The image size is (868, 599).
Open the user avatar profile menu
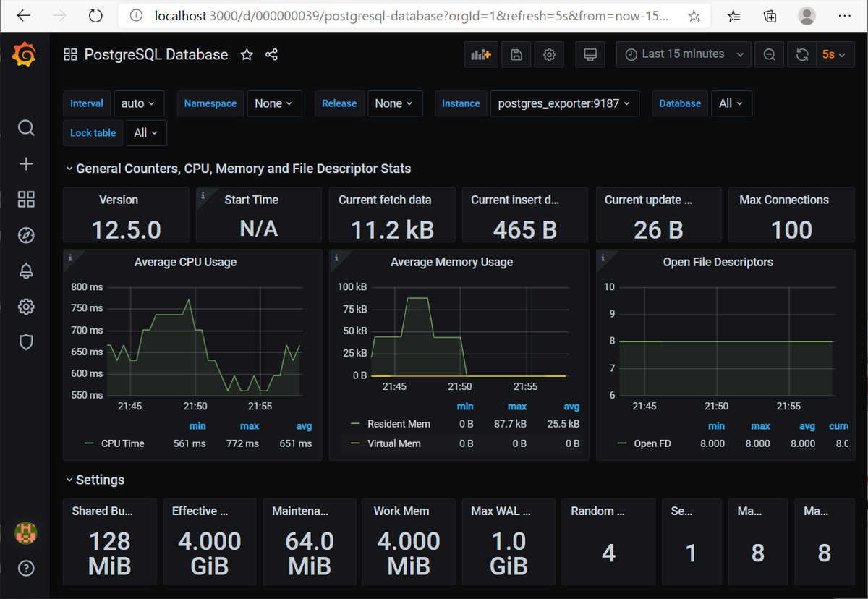26,533
